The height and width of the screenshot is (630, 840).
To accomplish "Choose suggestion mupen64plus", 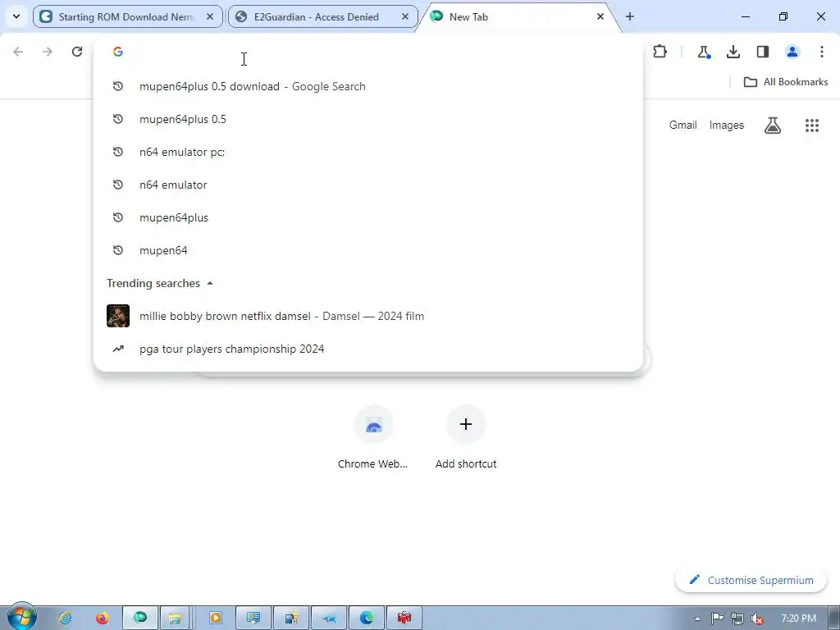I will tap(368, 217).
